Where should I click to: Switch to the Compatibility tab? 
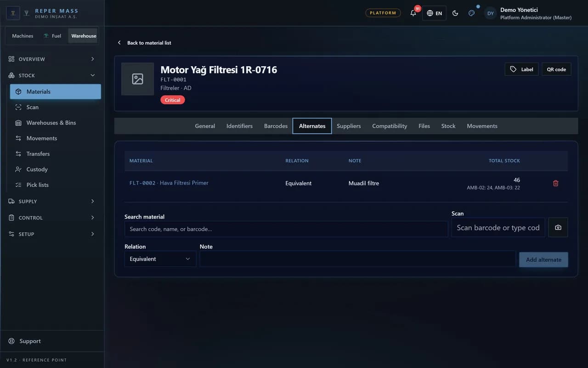[x=390, y=126]
